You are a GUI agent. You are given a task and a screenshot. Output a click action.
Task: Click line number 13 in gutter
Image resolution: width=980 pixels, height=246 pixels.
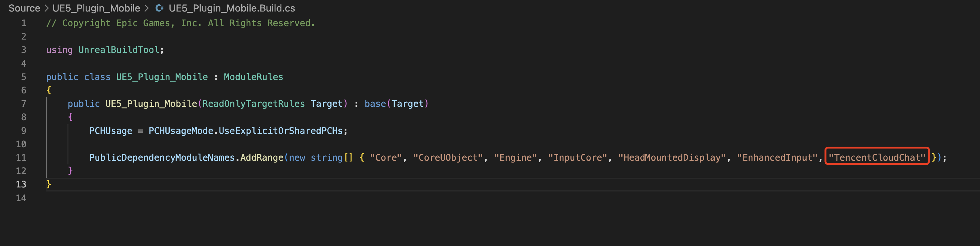21,184
